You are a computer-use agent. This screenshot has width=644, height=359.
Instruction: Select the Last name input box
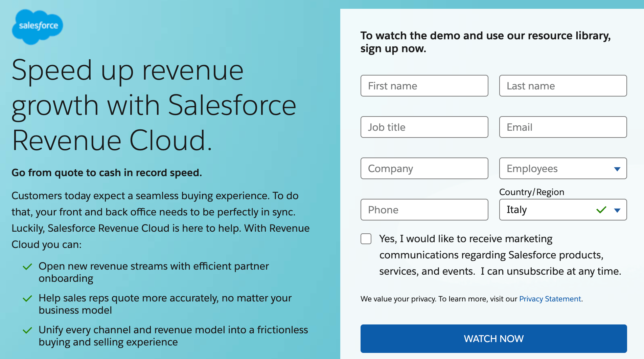tap(563, 86)
